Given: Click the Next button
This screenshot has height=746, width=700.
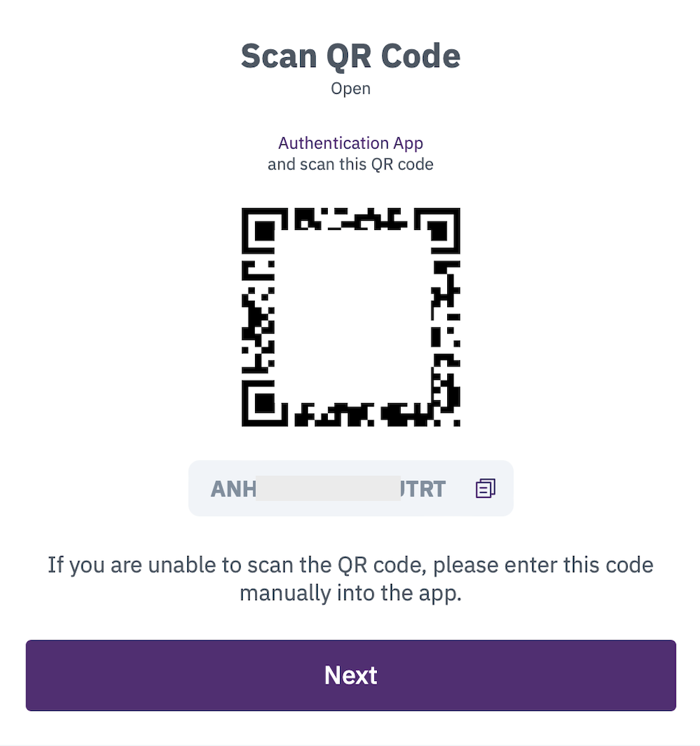Looking at the screenshot, I should tap(351, 675).
